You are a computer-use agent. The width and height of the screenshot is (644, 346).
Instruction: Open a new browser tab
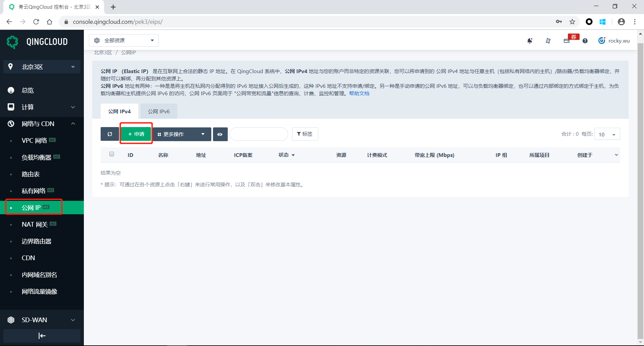pyautogui.click(x=113, y=7)
